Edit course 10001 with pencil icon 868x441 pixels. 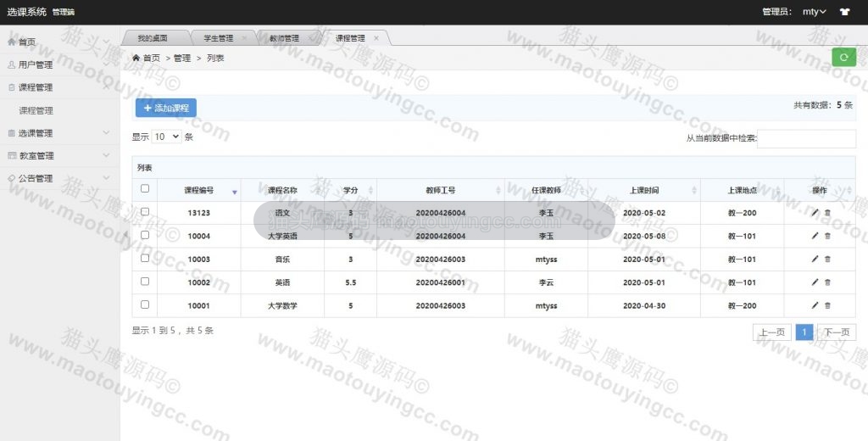tap(815, 306)
